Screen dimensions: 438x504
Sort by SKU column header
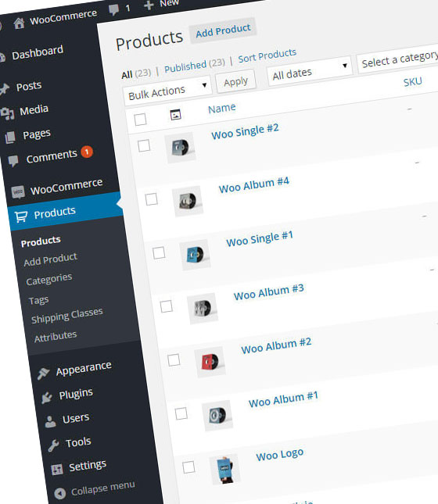(x=412, y=82)
